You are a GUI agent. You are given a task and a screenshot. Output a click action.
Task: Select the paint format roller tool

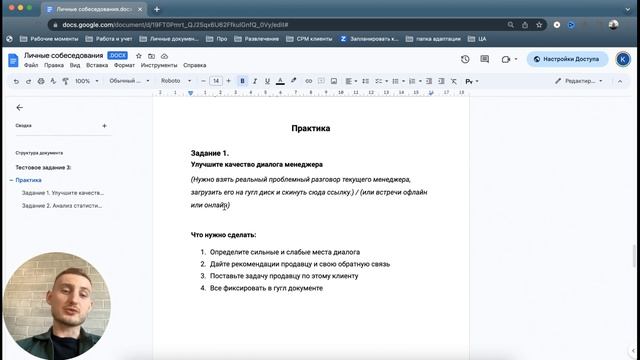[x=65, y=81]
